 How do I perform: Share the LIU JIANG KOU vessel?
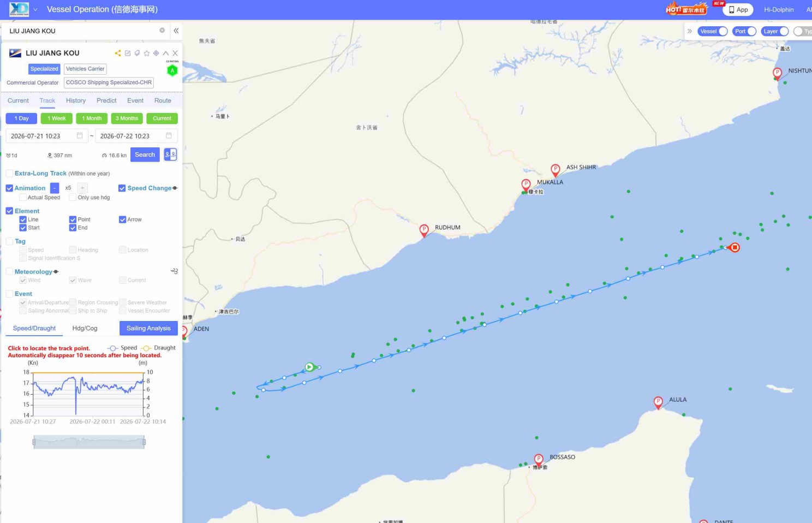[117, 53]
